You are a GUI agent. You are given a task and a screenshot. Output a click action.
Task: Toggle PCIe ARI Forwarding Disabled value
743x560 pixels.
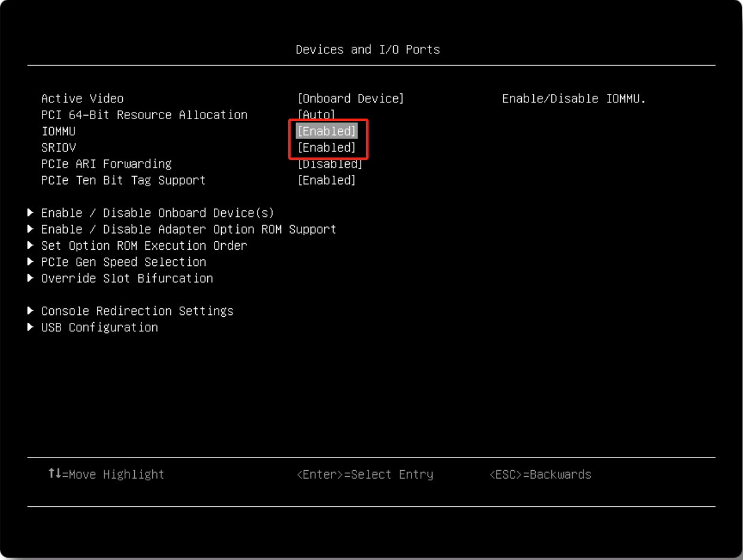pos(330,164)
